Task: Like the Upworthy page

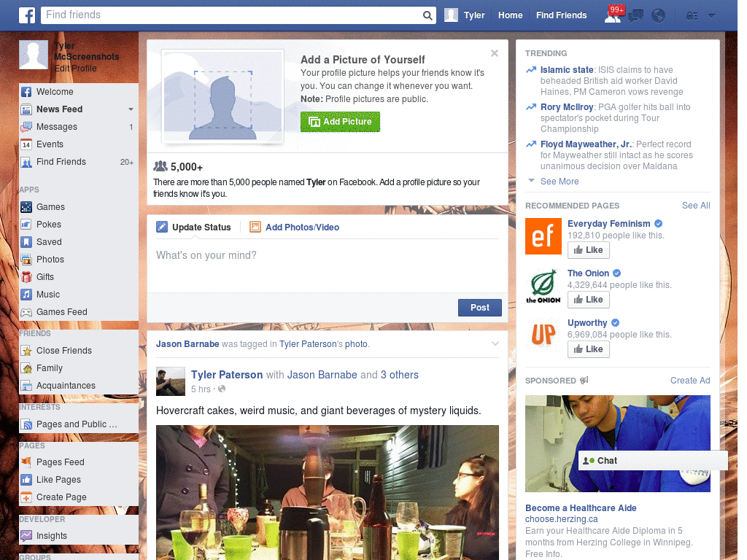Action: coord(589,349)
